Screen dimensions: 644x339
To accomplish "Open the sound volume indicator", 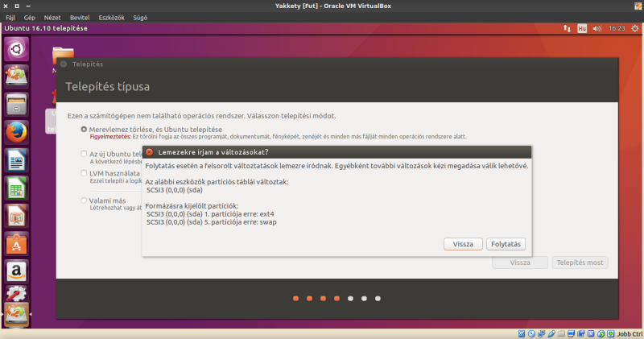I will click(x=597, y=28).
